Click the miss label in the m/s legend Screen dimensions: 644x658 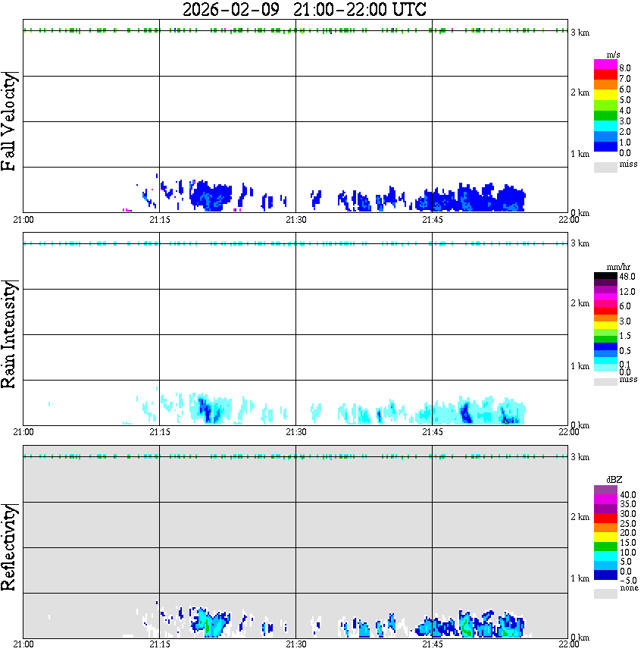coord(628,164)
